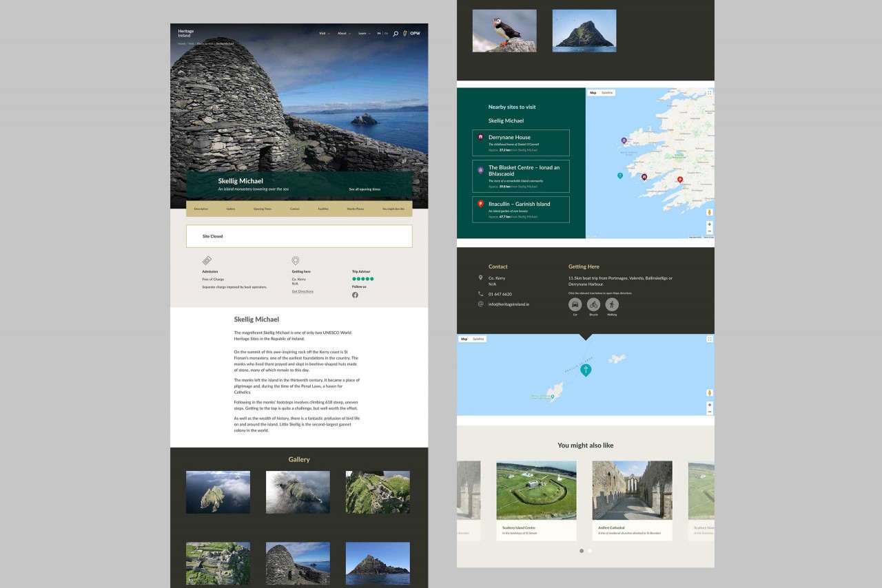Click the phone icon beside 01 647 6620
This screenshot has width=882, height=588.
[x=481, y=294]
